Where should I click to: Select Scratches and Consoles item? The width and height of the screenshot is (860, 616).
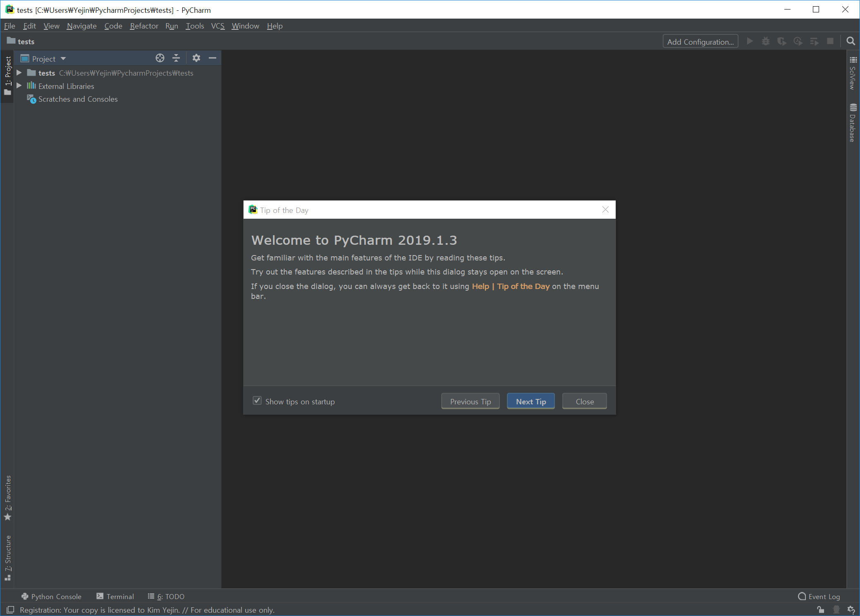[78, 99]
